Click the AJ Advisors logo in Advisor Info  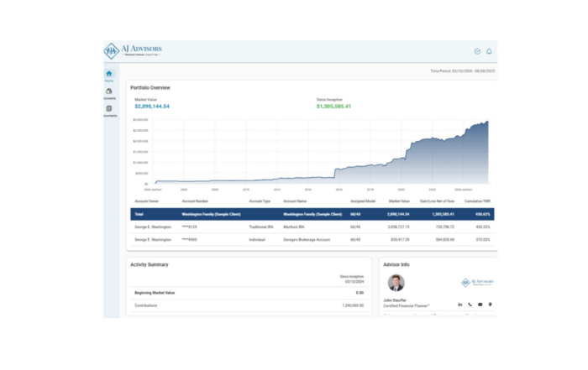[x=477, y=282]
